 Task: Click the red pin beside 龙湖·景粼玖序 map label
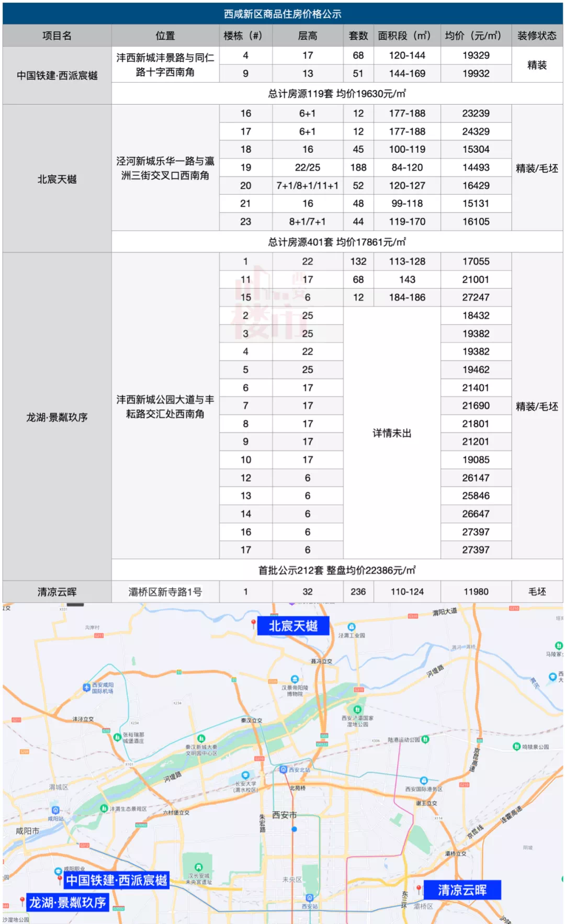click(x=22, y=901)
